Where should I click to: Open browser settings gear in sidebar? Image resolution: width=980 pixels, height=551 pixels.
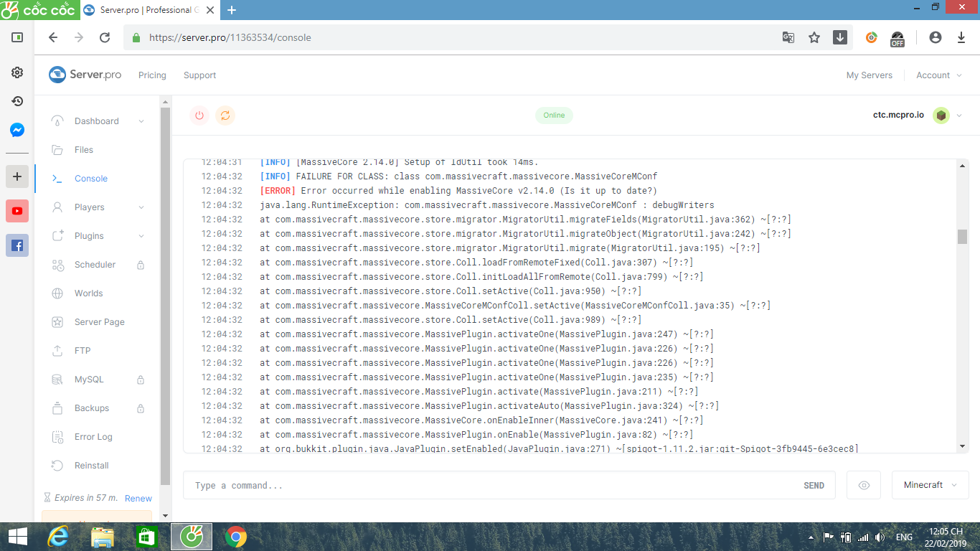pyautogui.click(x=17, y=72)
